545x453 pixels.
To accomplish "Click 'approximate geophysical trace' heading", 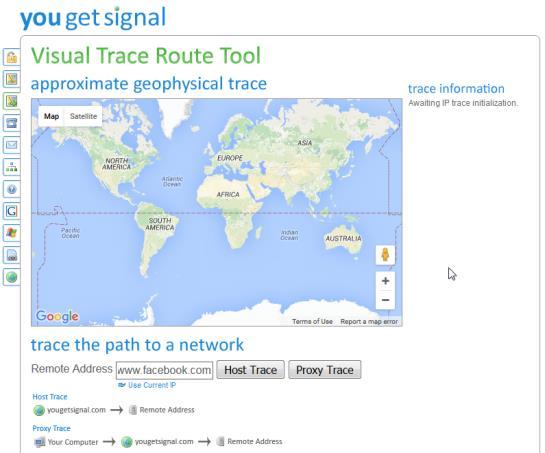I will click(x=149, y=84).
